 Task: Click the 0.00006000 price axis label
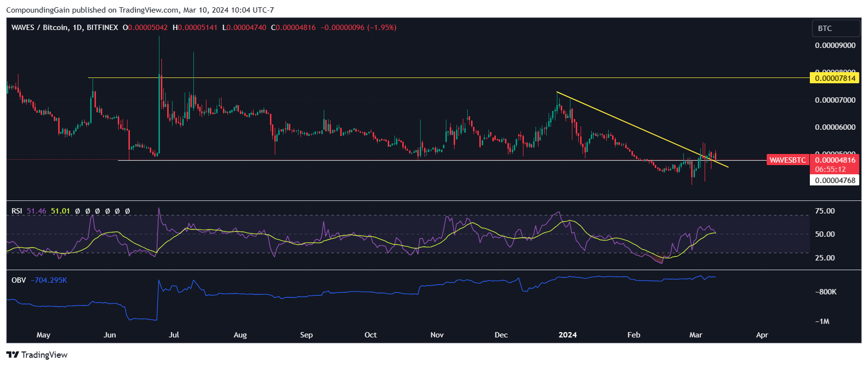[x=835, y=127]
